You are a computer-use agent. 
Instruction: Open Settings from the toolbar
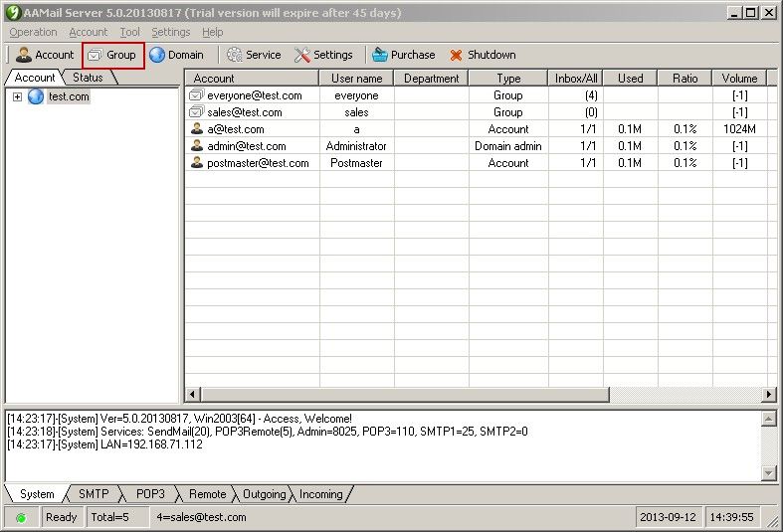(x=323, y=55)
